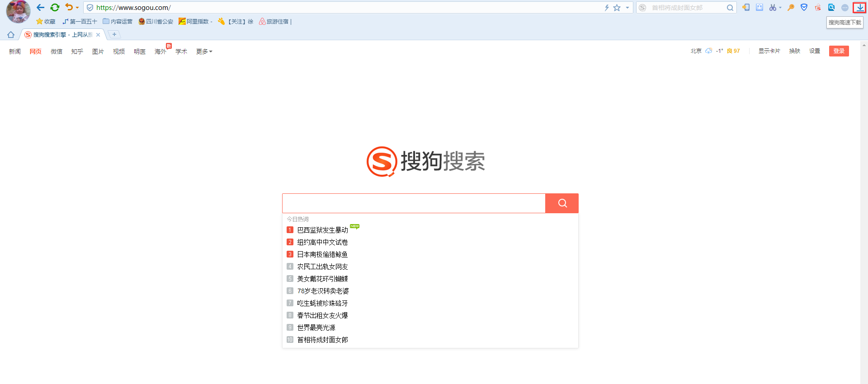Open bookmark 阿里指数
868x384 pixels.
[x=195, y=21]
